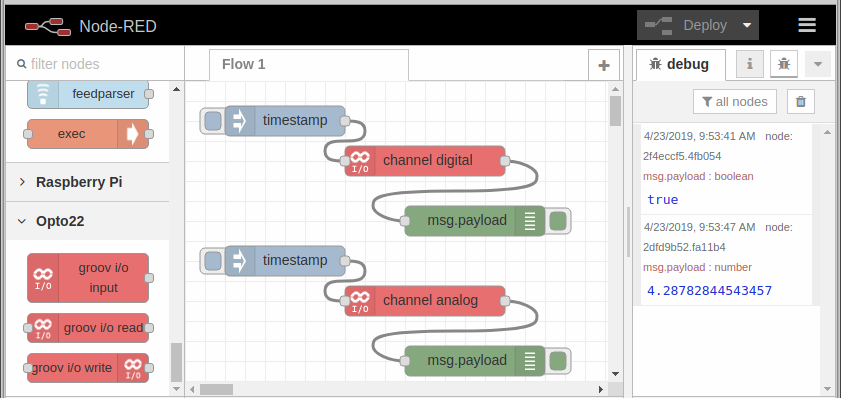This screenshot has width=841, height=398.
Task: Select the groov i/o write palette node
Action: tap(88, 368)
